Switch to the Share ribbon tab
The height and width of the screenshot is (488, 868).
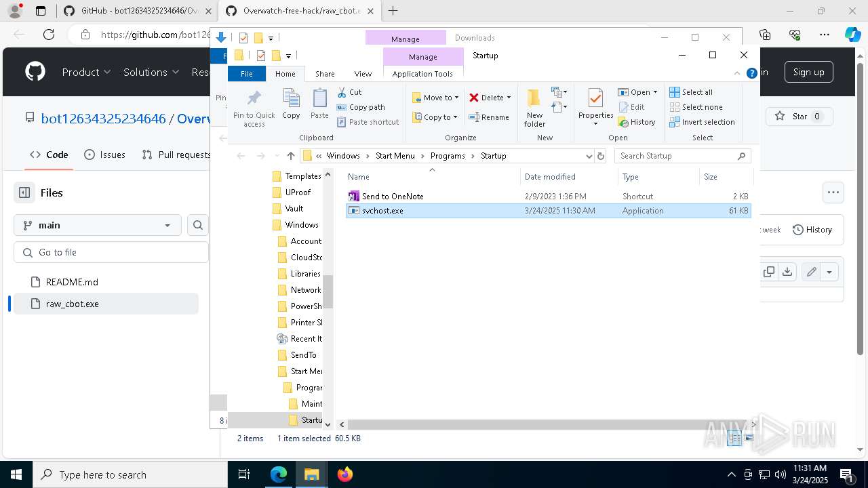click(325, 74)
